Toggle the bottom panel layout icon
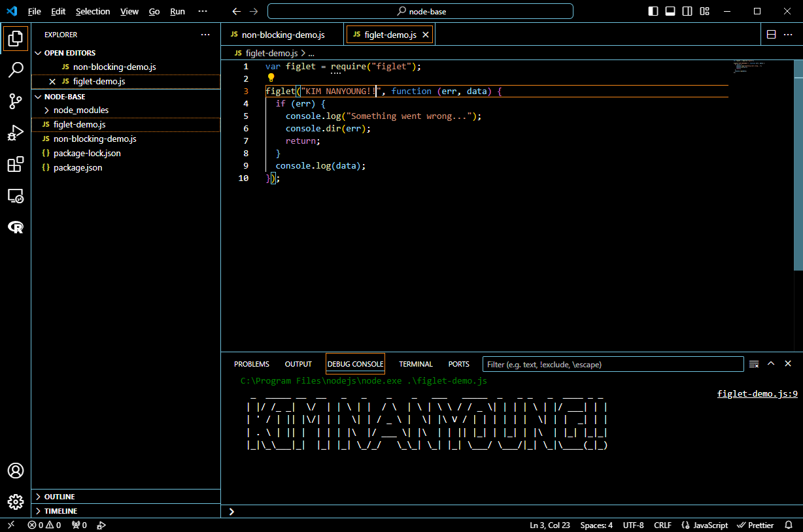 pyautogui.click(x=670, y=11)
